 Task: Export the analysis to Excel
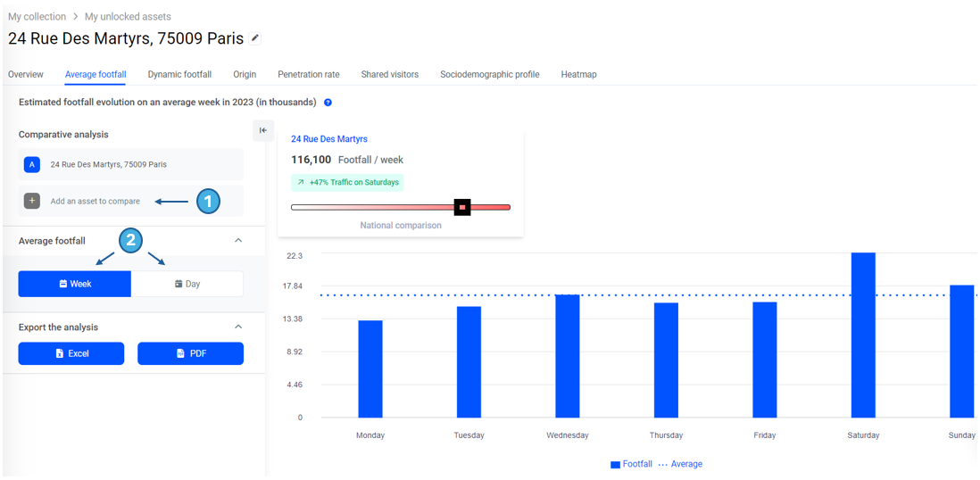[71, 353]
